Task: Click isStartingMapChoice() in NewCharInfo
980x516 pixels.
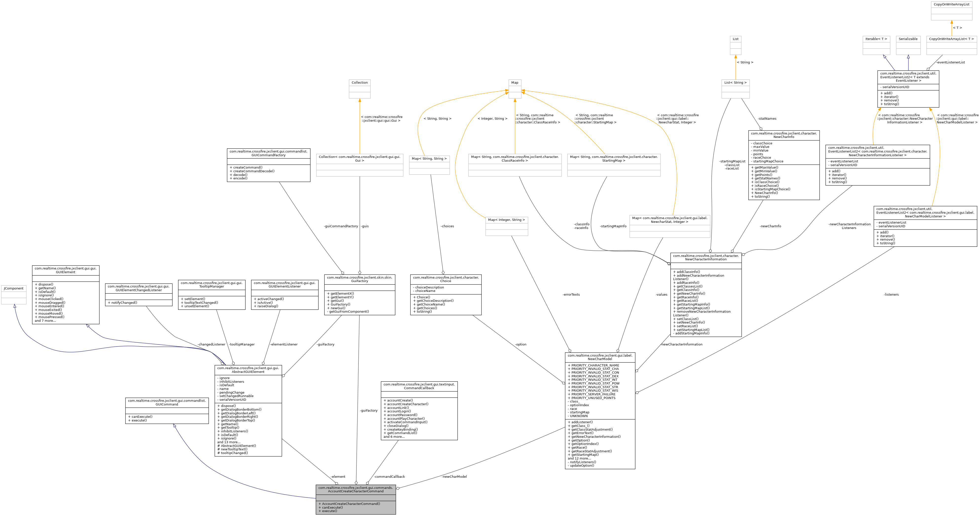Action: 770,189
